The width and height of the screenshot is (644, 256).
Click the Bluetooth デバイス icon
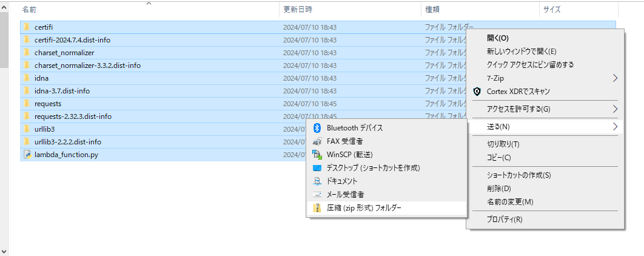[x=317, y=128]
